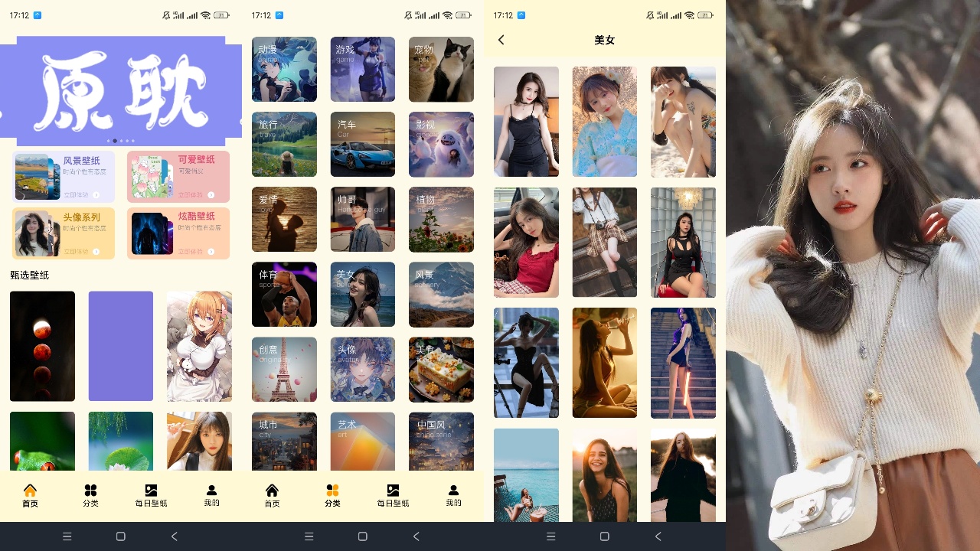980x551 pixels.
Task: Open 我的 profile icon on the category page navbar
Action: (x=453, y=491)
